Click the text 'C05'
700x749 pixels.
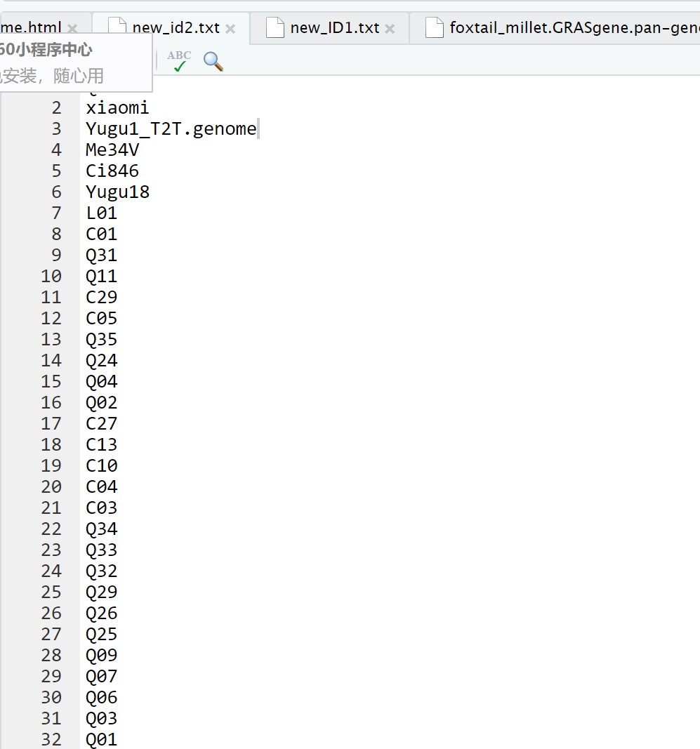tap(101, 318)
